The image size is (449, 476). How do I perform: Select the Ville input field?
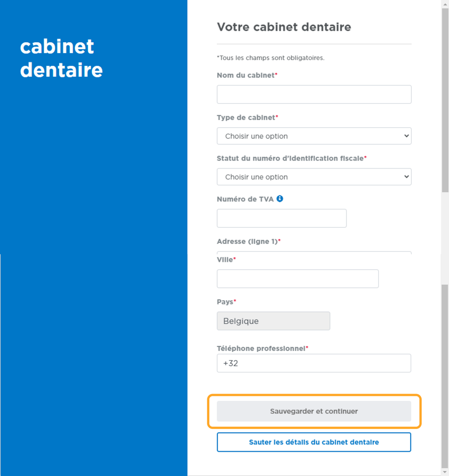[x=297, y=279]
